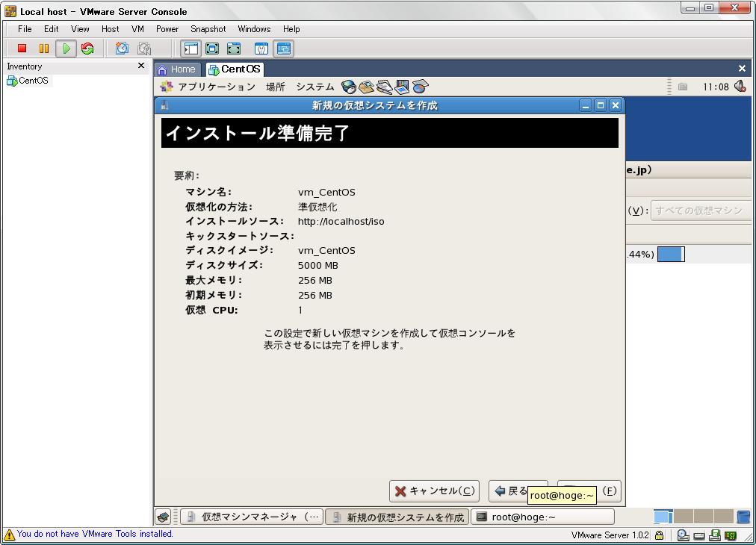Open the GNOME システム menu
756x545 pixels.
pos(315,87)
